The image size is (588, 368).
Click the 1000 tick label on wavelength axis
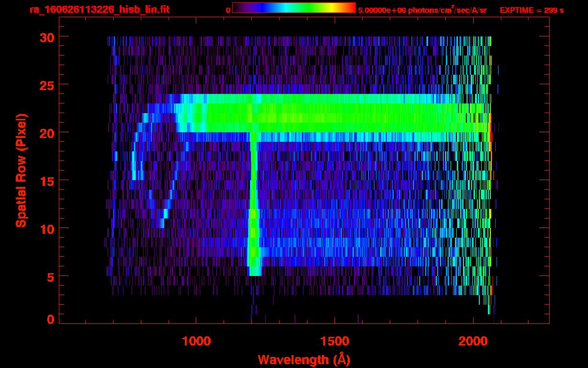196,341
